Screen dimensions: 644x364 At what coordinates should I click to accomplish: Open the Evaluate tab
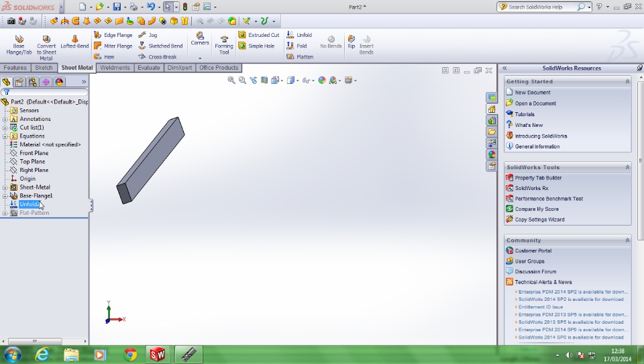(149, 68)
